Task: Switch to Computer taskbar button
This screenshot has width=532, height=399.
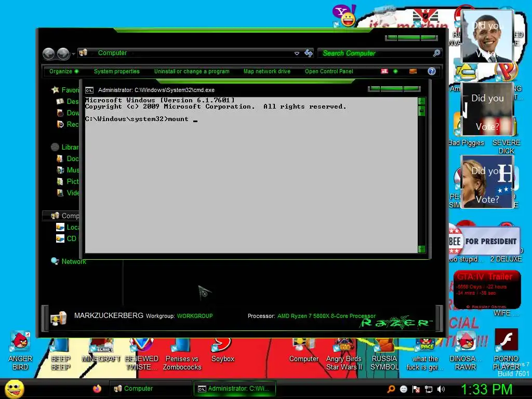Action: click(x=151, y=389)
